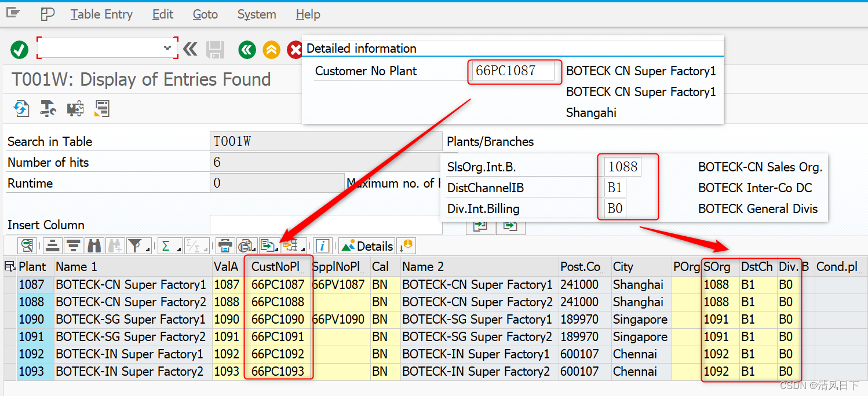Click the Refresh icon under the title
Image resolution: width=868 pixels, height=396 pixels.
(21, 108)
